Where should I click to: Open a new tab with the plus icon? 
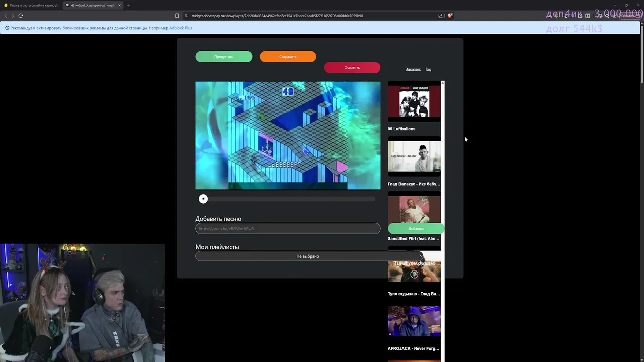pyautogui.click(x=128, y=5)
